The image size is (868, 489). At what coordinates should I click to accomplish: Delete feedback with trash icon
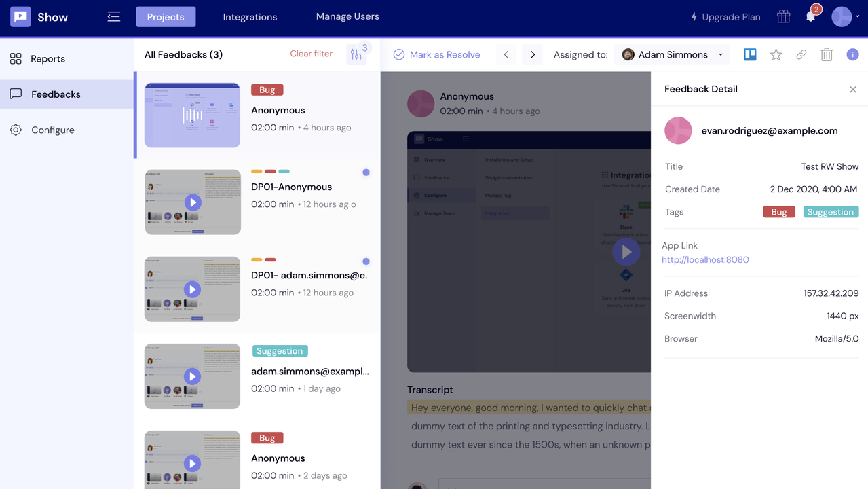(x=826, y=55)
